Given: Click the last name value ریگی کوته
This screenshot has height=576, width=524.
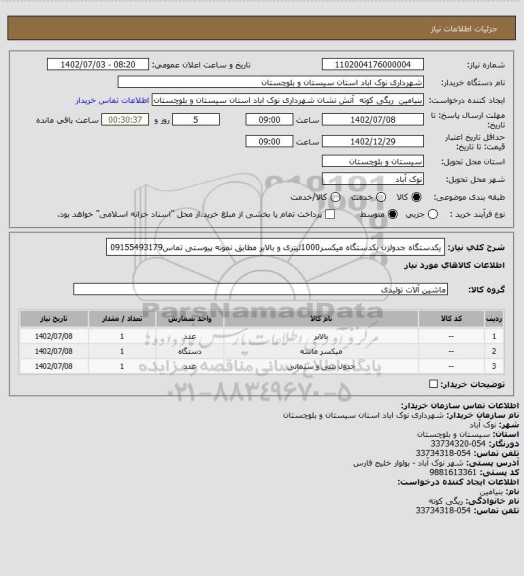Looking at the screenshot, I should (446, 501).
